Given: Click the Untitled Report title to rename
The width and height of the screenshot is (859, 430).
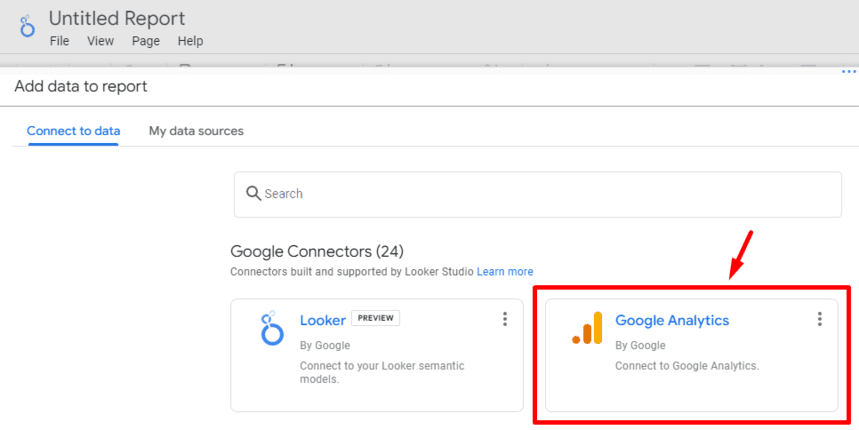Looking at the screenshot, I should pyautogui.click(x=117, y=18).
